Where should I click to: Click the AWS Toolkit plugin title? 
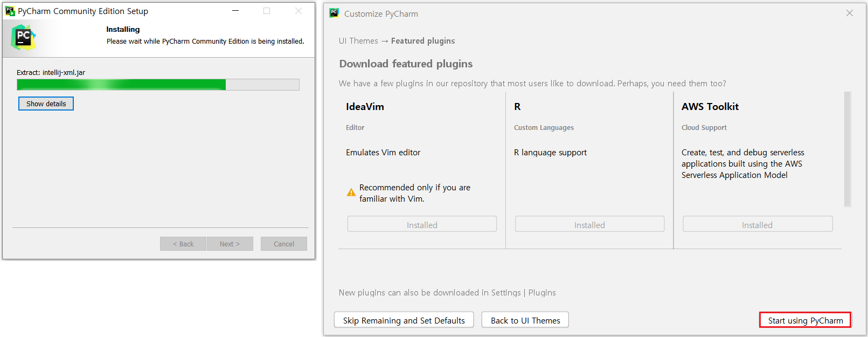[710, 107]
